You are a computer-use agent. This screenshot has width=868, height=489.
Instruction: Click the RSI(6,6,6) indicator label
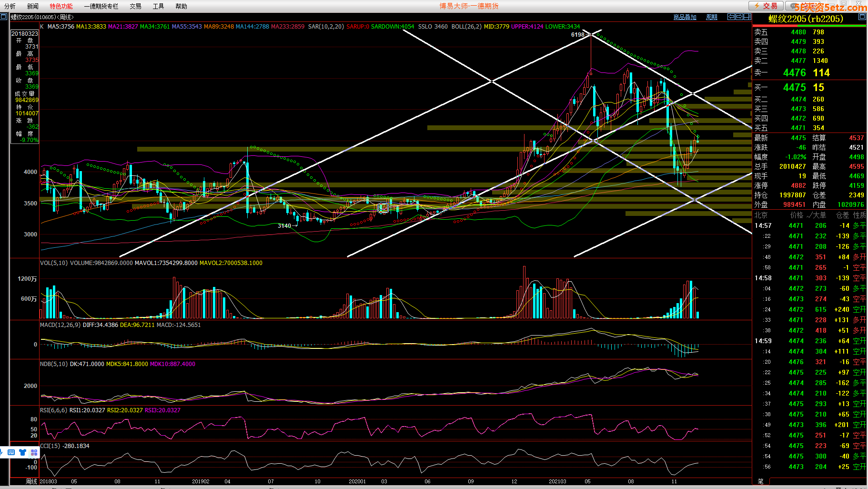(x=53, y=410)
